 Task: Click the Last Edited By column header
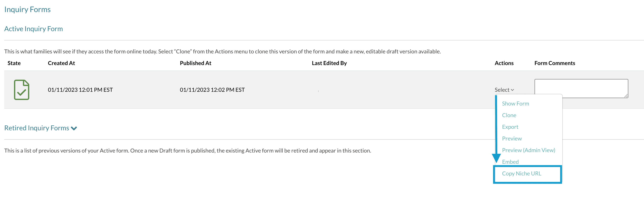pyautogui.click(x=329, y=63)
